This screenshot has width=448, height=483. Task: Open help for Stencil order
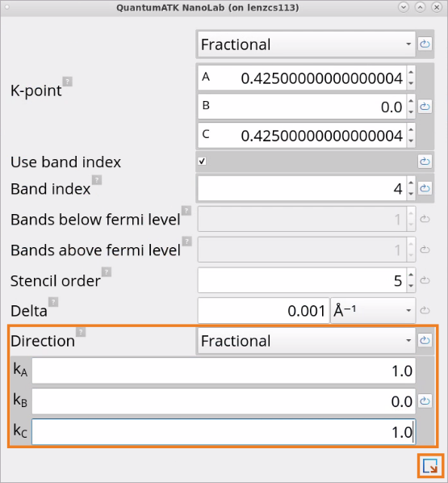tap(107, 272)
